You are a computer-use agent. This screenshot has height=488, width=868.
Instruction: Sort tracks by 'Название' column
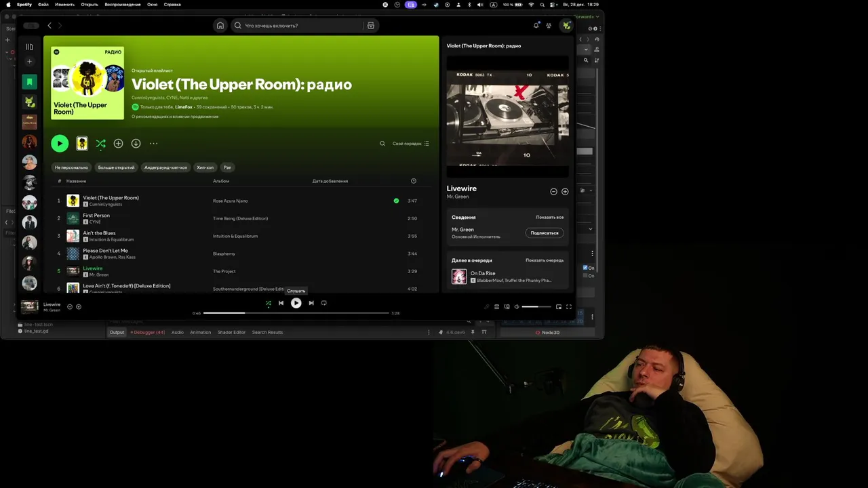click(x=76, y=181)
